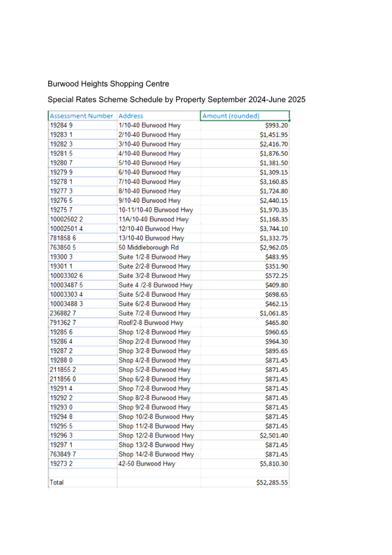Select assessment number 10003488 3
The height and width of the screenshot is (555, 392).
[x=67, y=304]
